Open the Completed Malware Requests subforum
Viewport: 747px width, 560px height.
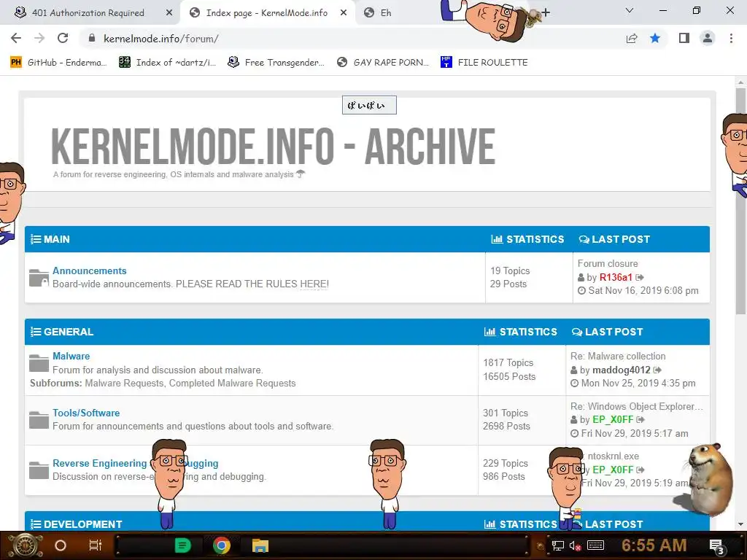pyautogui.click(x=233, y=383)
